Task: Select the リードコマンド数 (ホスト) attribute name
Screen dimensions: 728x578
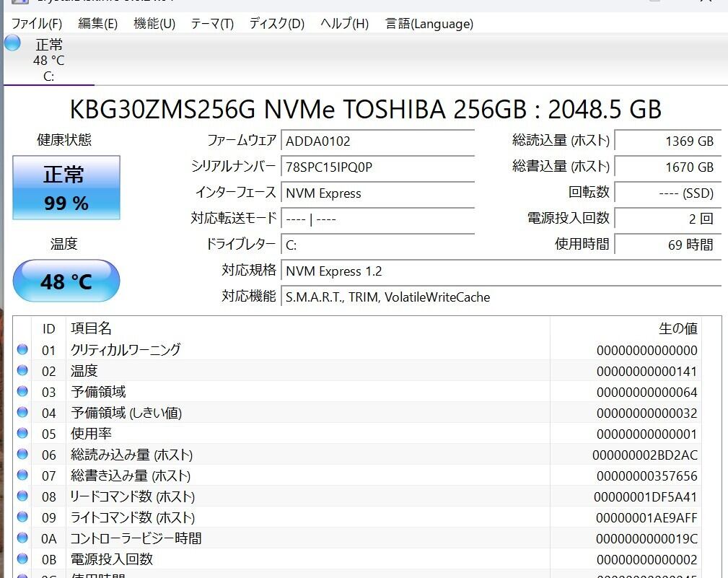Action: (x=132, y=496)
